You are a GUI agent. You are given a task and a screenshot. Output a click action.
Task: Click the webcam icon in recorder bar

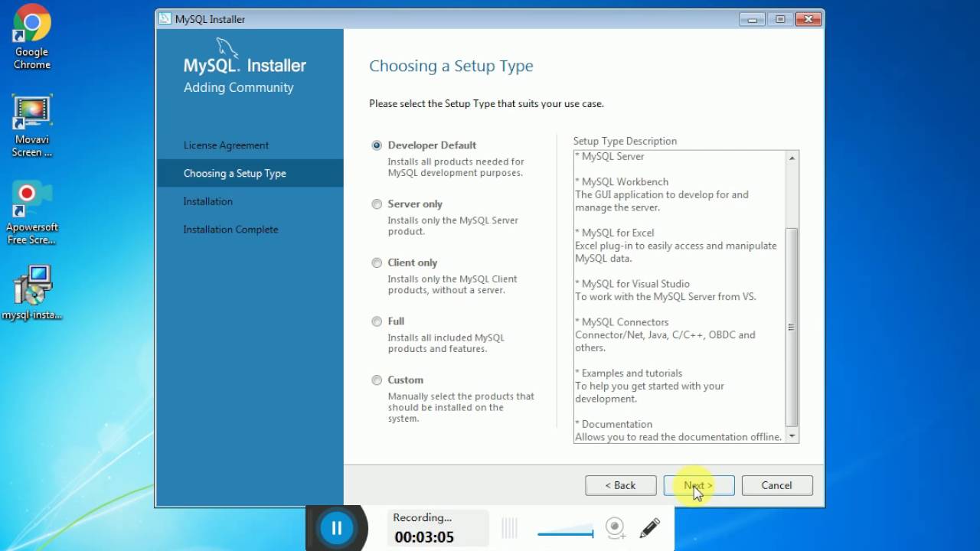[x=615, y=527]
